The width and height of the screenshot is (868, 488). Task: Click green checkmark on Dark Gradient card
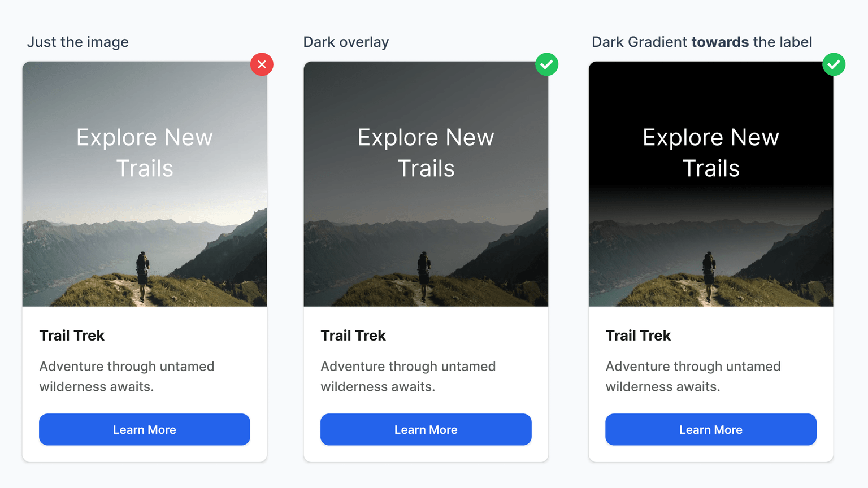[834, 64]
